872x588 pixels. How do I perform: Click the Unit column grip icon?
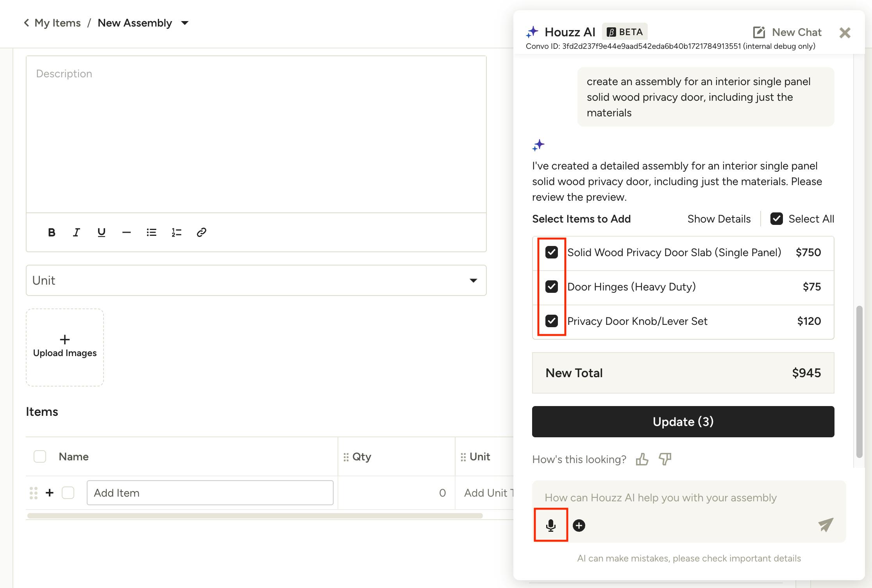pyautogui.click(x=463, y=457)
